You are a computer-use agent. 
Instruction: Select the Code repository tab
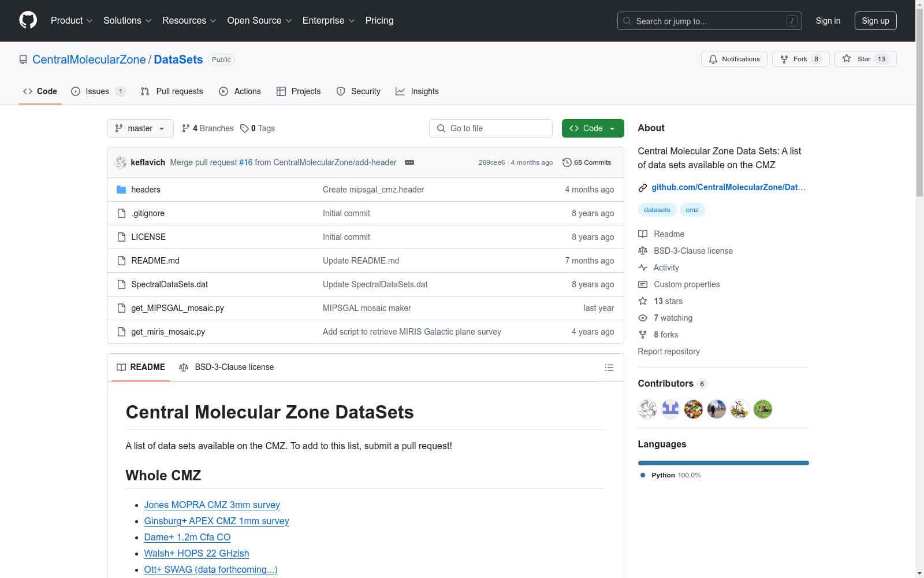tap(40, 91)
